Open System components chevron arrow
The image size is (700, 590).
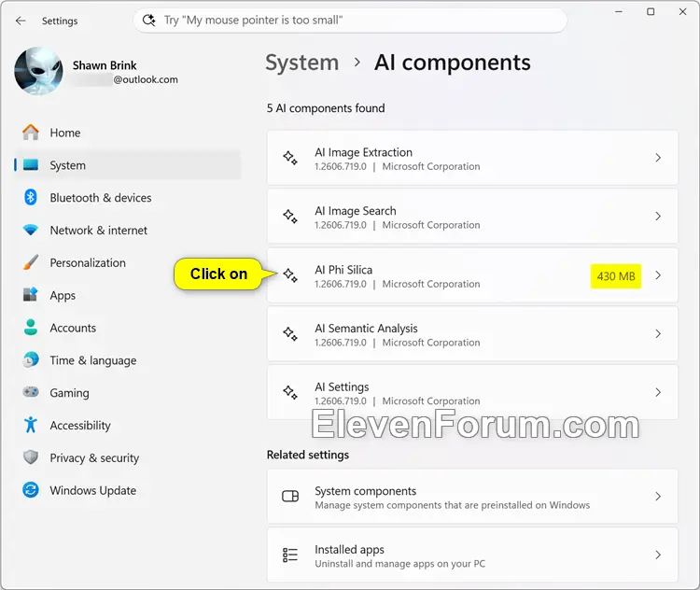pyautogui.click(x=658, y=497)
